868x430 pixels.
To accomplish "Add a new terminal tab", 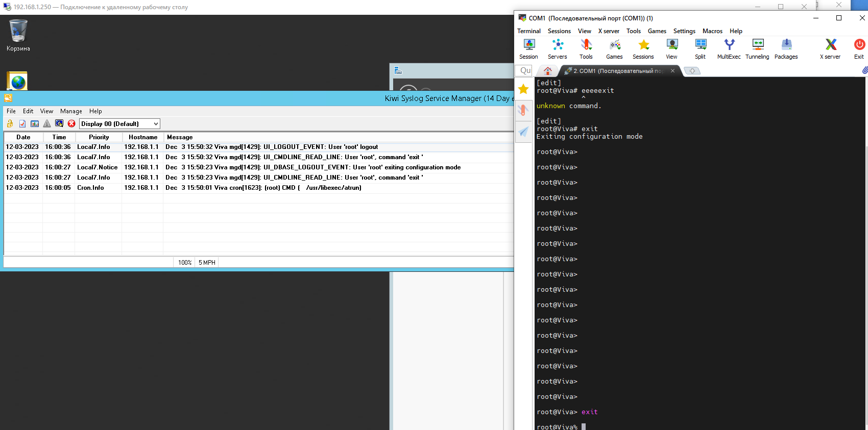I will pos(692,71).
